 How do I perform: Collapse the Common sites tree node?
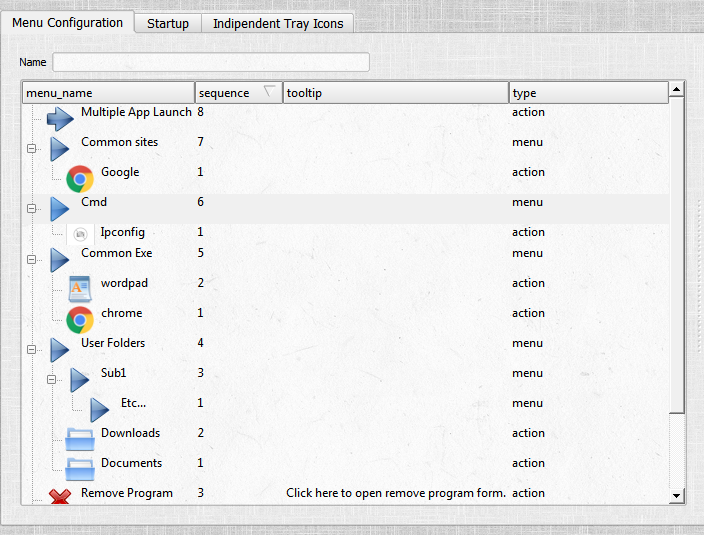31,149
